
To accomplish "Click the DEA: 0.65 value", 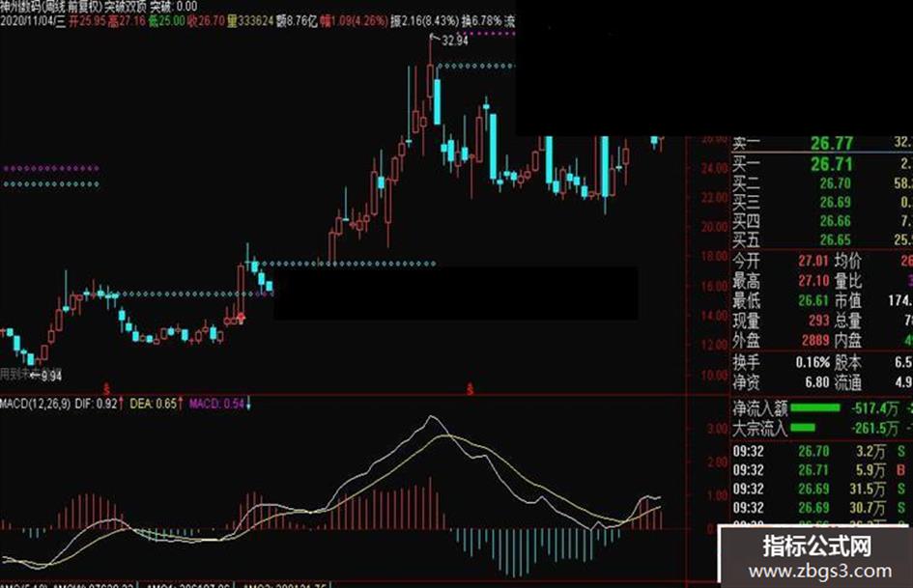I will (154, 404).
